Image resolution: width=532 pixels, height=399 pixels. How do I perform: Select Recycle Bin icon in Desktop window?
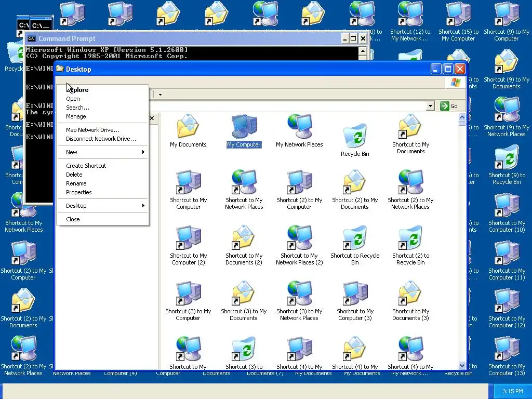355,140
